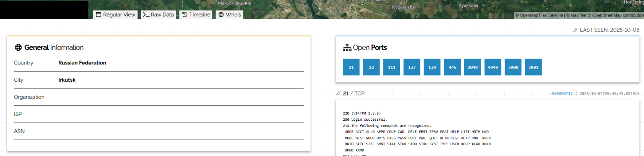Open the Whois tab
The width and height of the screenshot is (644, 156).
point(230,15)
